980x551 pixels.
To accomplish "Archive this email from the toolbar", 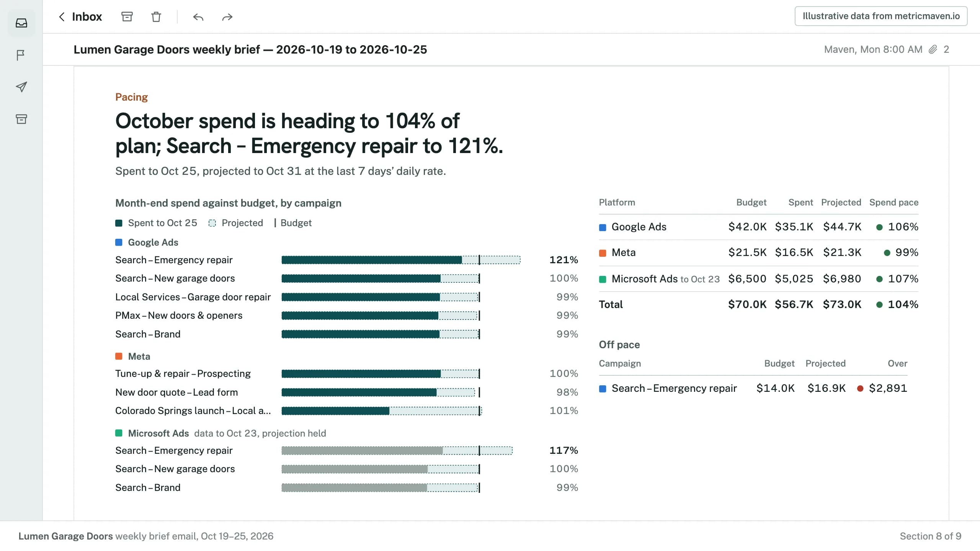I will 127,17.
